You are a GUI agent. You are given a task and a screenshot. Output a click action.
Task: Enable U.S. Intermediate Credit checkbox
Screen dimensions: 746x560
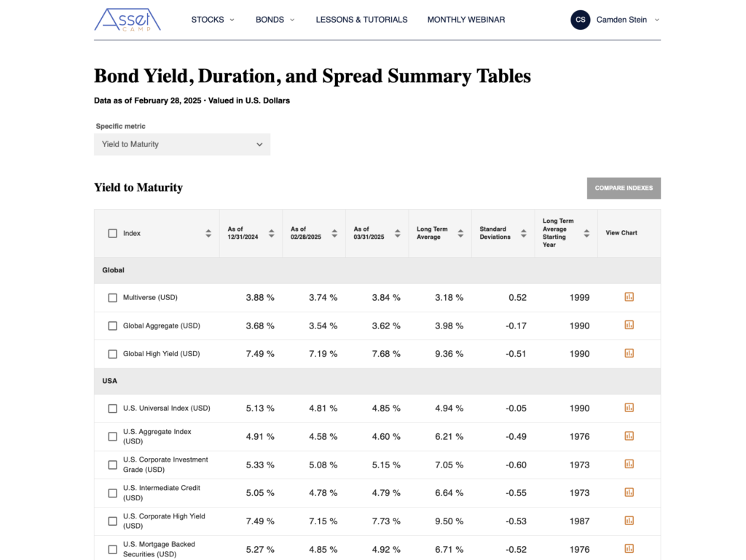point(112,493)
